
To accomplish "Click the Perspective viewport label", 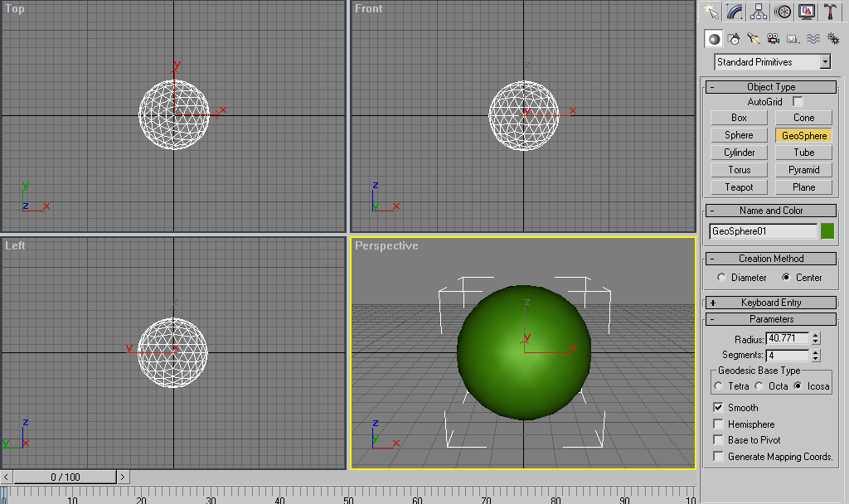I will (386, 245).
